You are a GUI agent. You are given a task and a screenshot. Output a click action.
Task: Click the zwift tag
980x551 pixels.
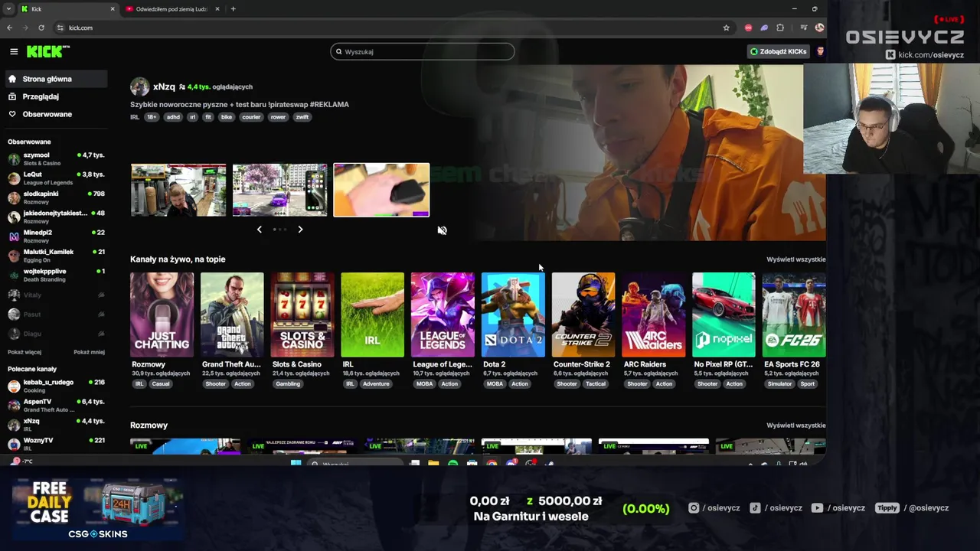click(302, 117)
